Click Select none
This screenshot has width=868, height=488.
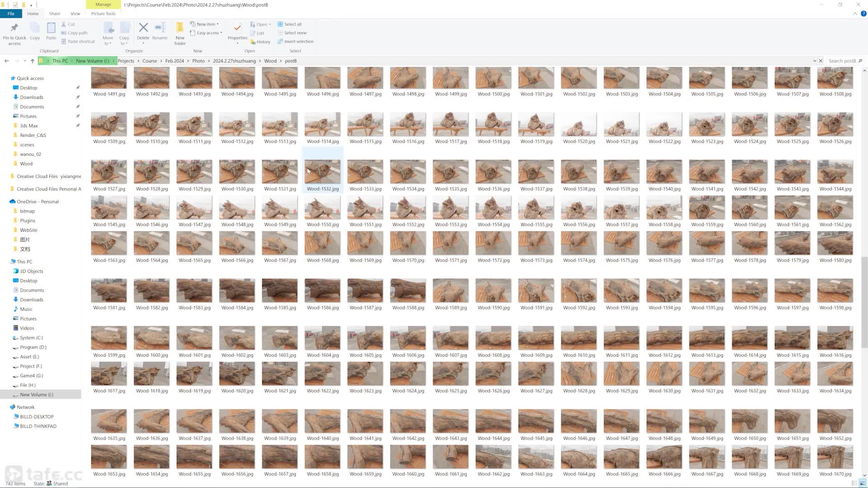click(292, 33)
